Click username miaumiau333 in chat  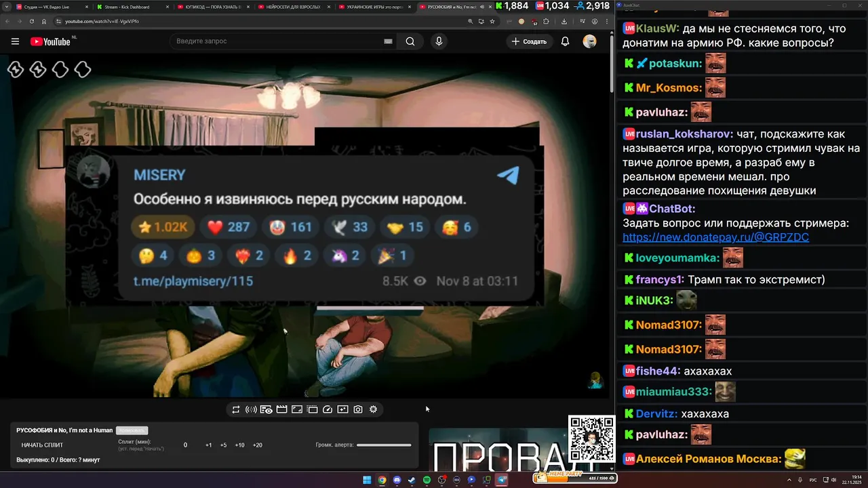pyautogui.click(x=673, y=392)
